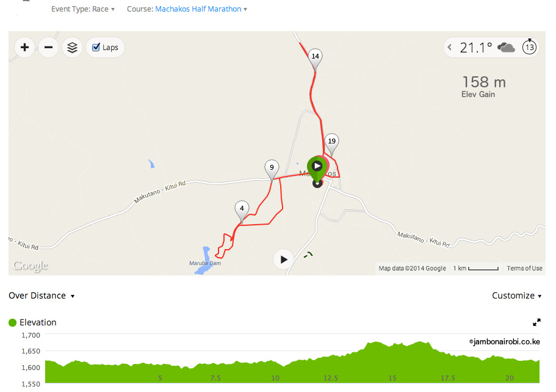Zoom in the map with plus button
The height and width of the screenshot is (392, 556).
(x=24, y=47)
